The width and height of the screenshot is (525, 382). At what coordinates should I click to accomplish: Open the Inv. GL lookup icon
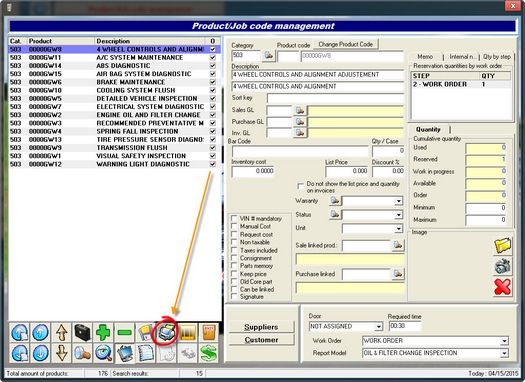pos(300,133)
